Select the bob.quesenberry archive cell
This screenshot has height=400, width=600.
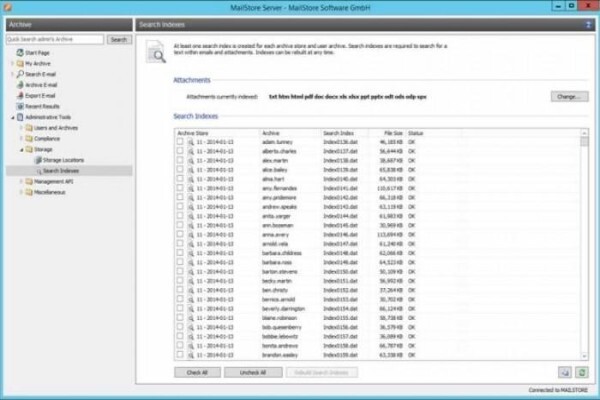pyautogui.click(x=282, y=327)
